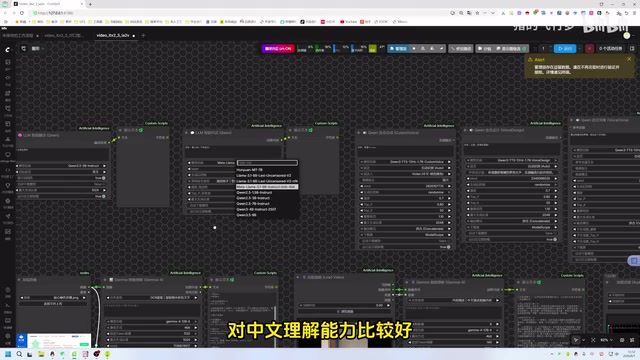Open the active tasks queue indicator
Screen dimensions: 640x360
611,49
